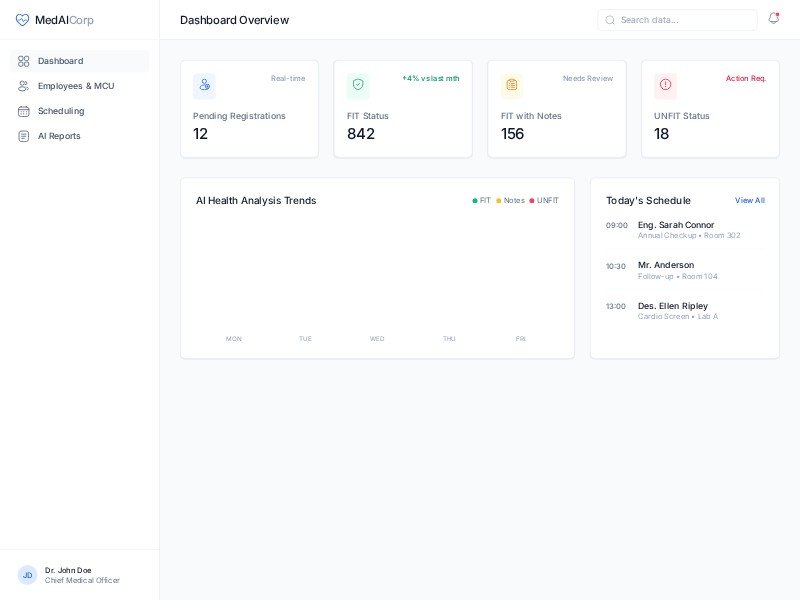Click the FIT with Notes clipboard icon
The width and height of the screenshot is (800, 600).
click(512, 85)
